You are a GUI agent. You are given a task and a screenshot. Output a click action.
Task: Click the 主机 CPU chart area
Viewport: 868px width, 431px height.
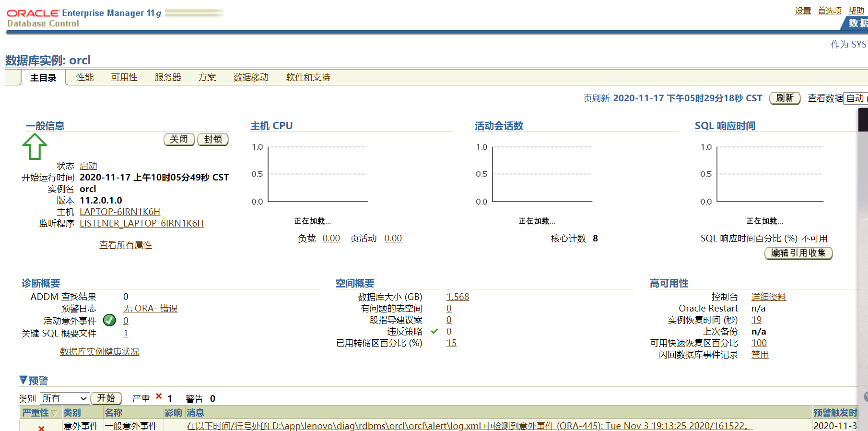tap(318, 174)
